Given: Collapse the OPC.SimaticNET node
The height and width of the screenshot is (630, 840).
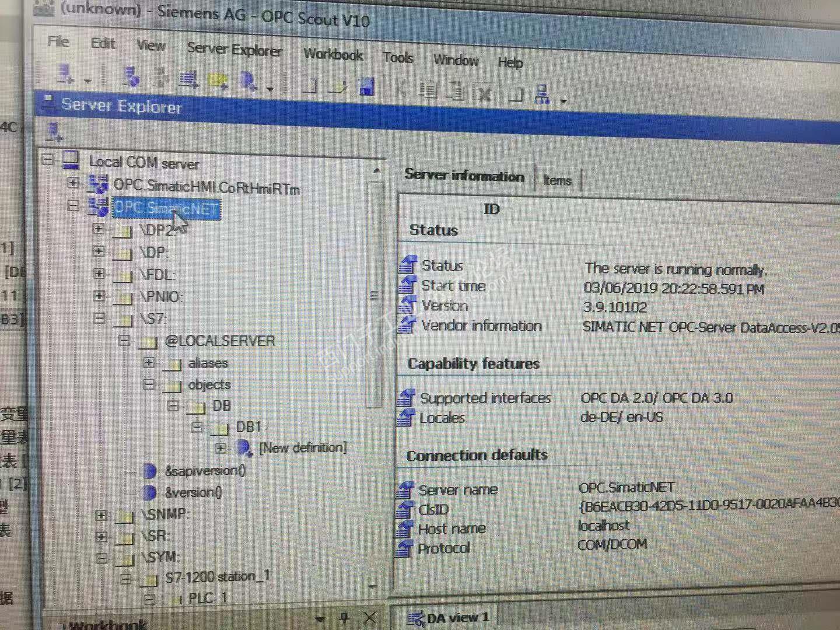Looking at the screenshot, I should (x=72, y=205).
